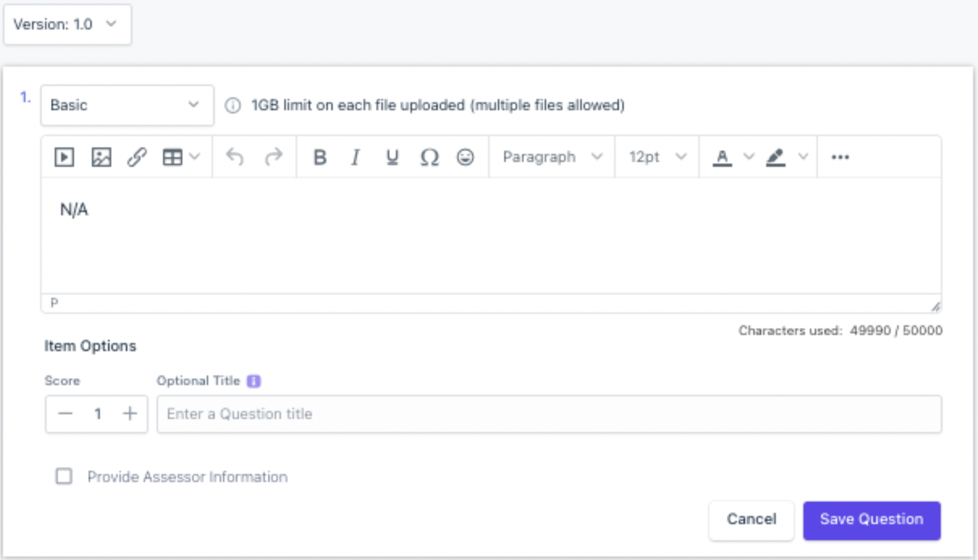978x560 pixels.
Task: Redo the last edit
Action: [274, 157]
